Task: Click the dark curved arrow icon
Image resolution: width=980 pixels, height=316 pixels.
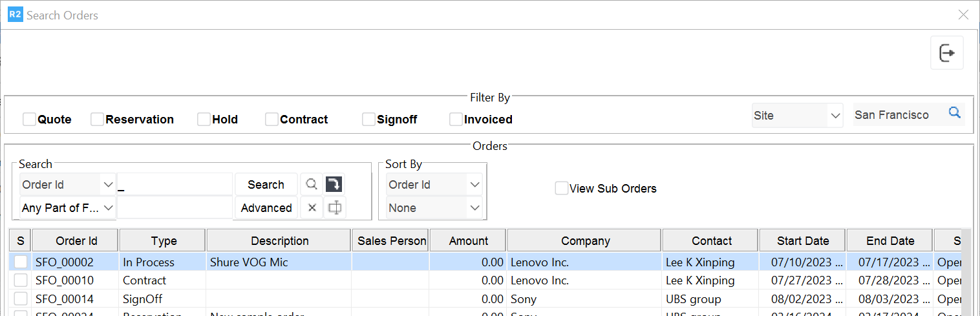Action: (334, 185)
